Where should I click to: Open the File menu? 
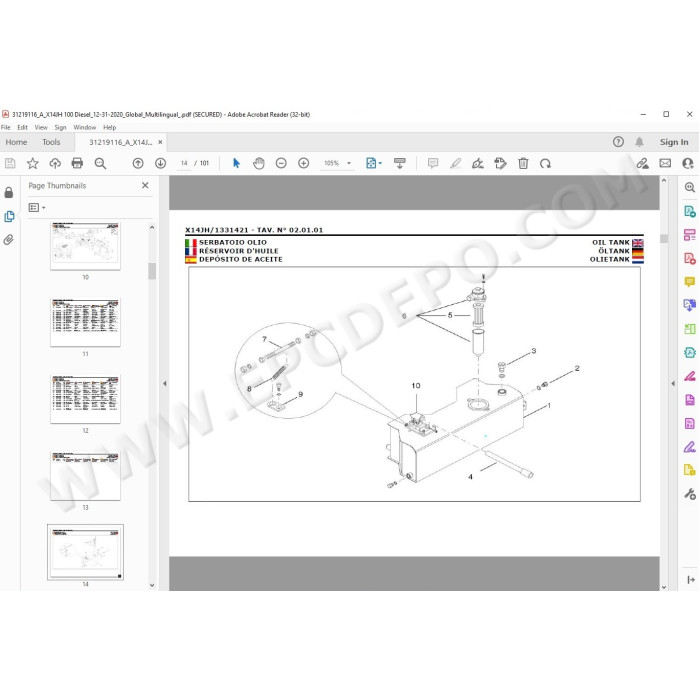6,127
